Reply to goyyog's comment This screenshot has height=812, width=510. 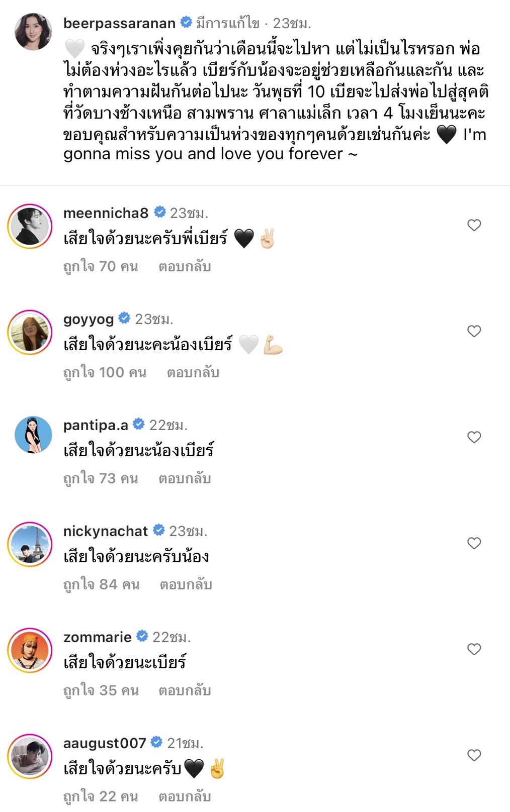pyautogui.click(x=193, y=372)
